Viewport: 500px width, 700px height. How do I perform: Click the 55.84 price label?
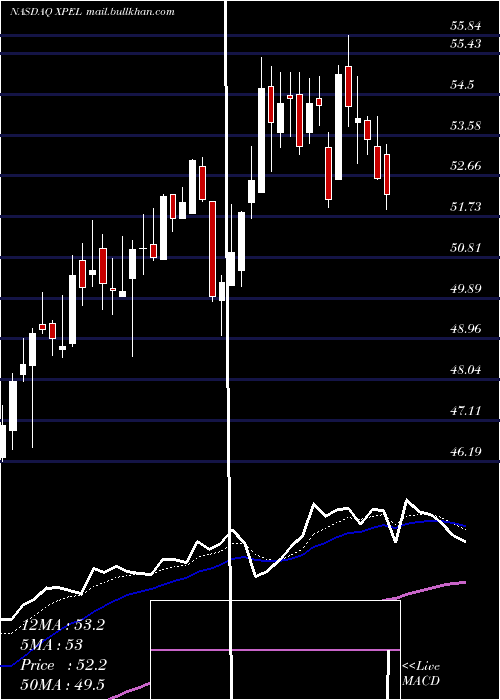466,26
